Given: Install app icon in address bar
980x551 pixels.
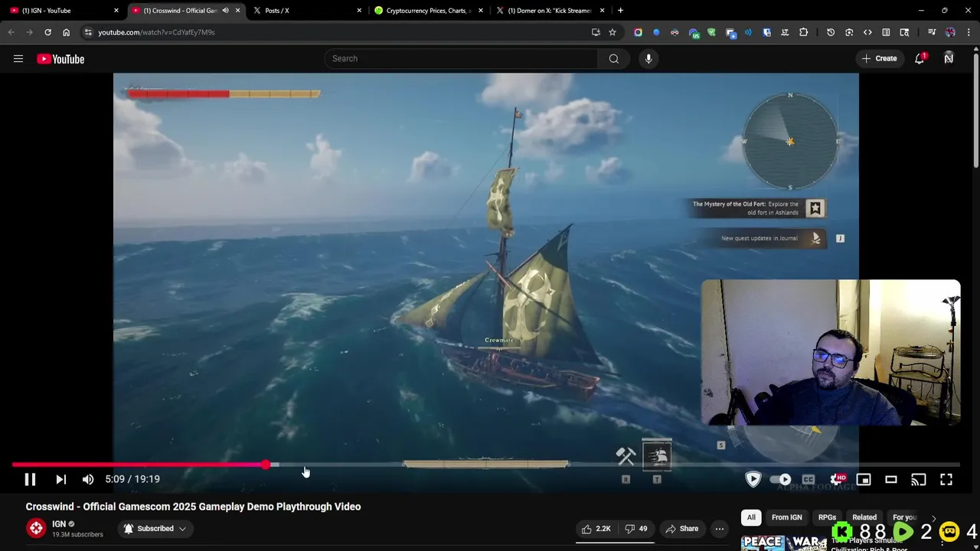Looking at the screenshot, I should click(x=596, y=32).
